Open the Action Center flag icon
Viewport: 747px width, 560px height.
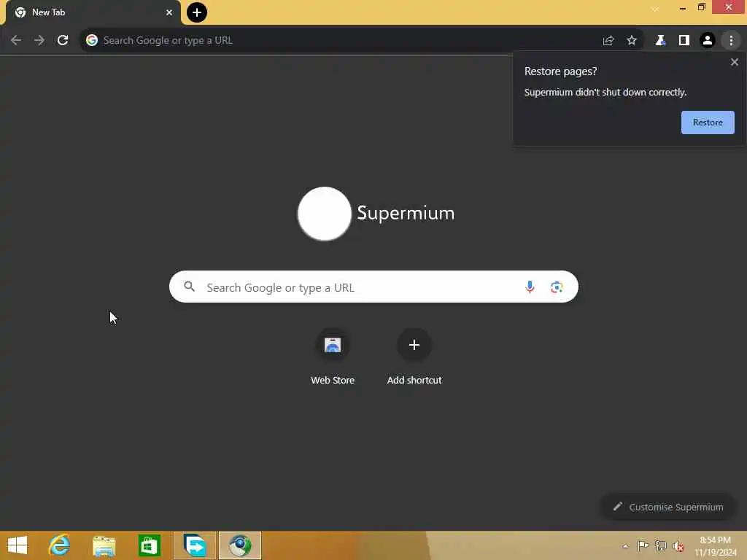tap(643, 545)
